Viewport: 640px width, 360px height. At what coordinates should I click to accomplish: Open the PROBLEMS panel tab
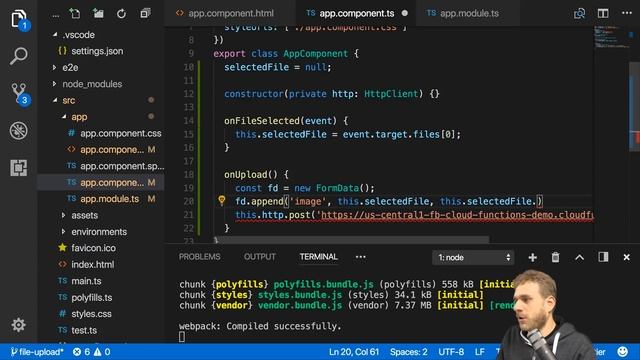pos(200,257)
